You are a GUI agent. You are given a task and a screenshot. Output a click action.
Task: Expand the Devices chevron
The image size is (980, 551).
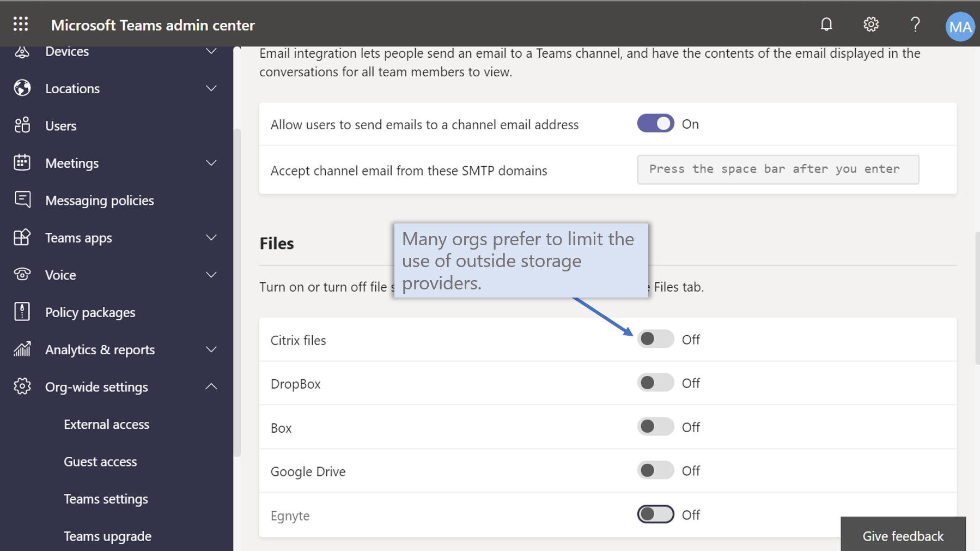[x=211, y=51]
